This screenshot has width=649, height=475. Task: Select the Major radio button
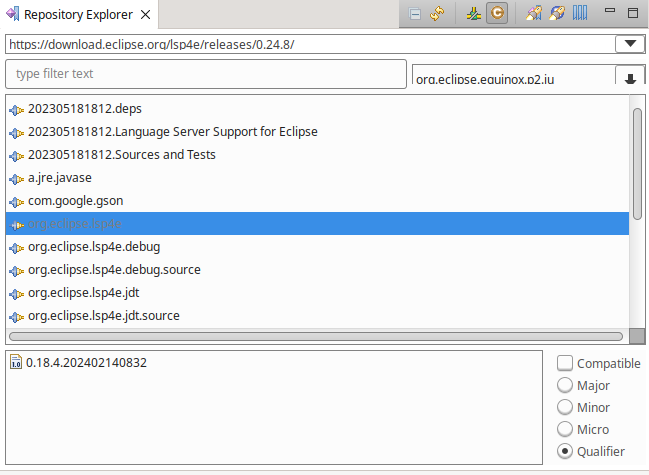click(565, 385)
